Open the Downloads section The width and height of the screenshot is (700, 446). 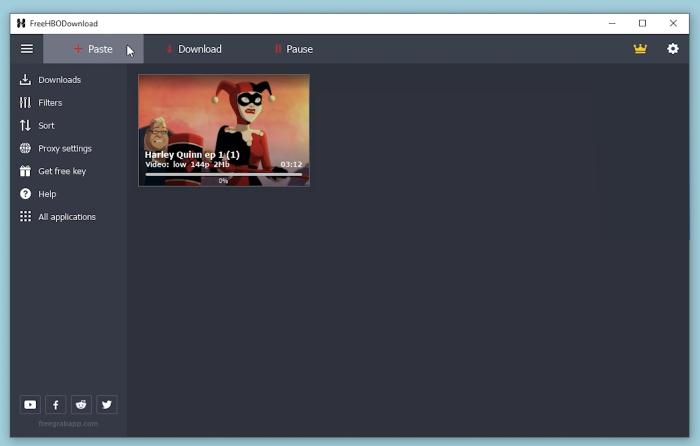click(50, 80)
